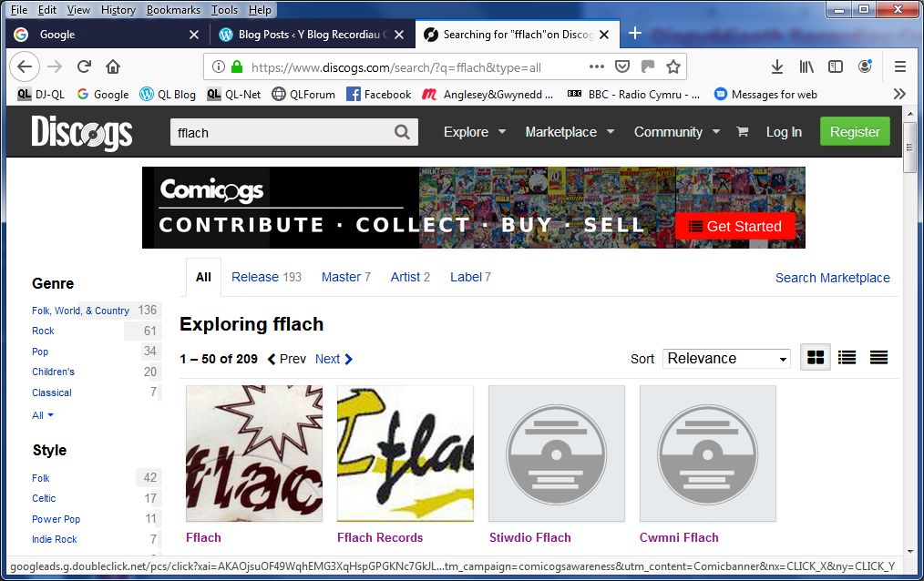Open the shopping cart icon

click(742, 132)
